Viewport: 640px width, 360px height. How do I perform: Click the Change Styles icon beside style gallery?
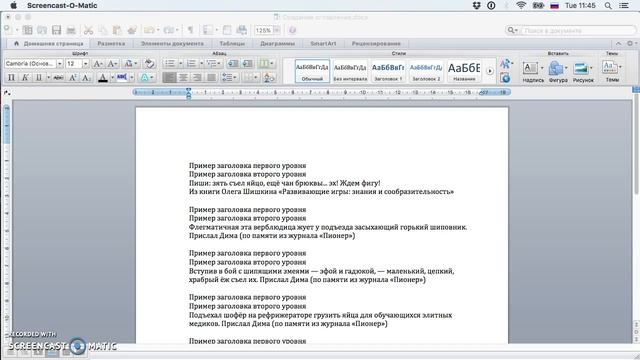click(x=506, y=63)
